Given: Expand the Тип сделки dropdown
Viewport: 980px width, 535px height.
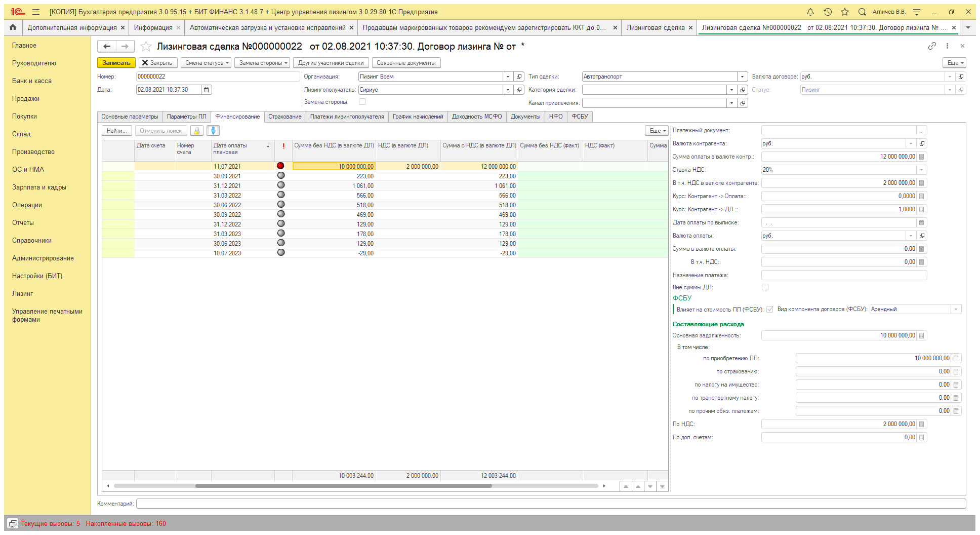Looking at the screenshot, I should click(742, 77).
